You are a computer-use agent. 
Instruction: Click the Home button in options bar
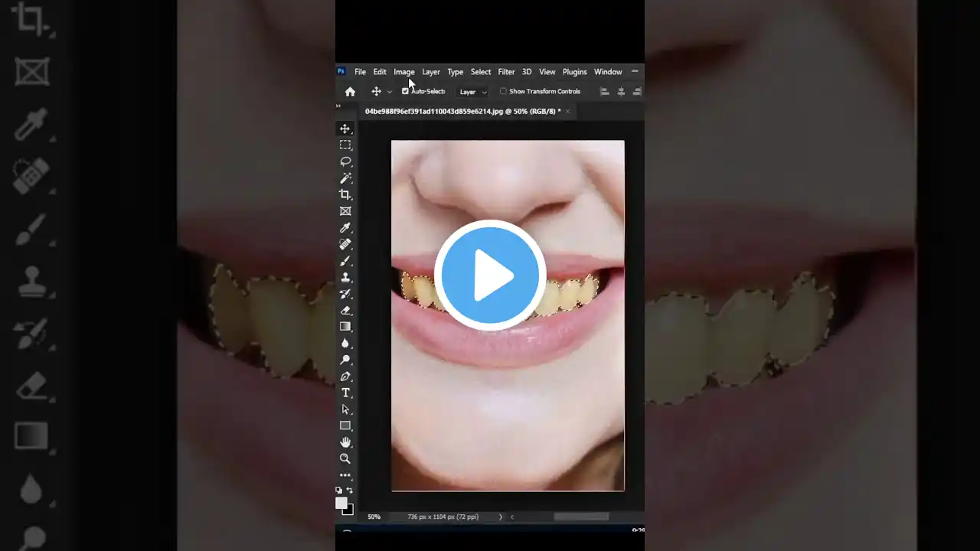pyautogui.click(x=350, y=91)
